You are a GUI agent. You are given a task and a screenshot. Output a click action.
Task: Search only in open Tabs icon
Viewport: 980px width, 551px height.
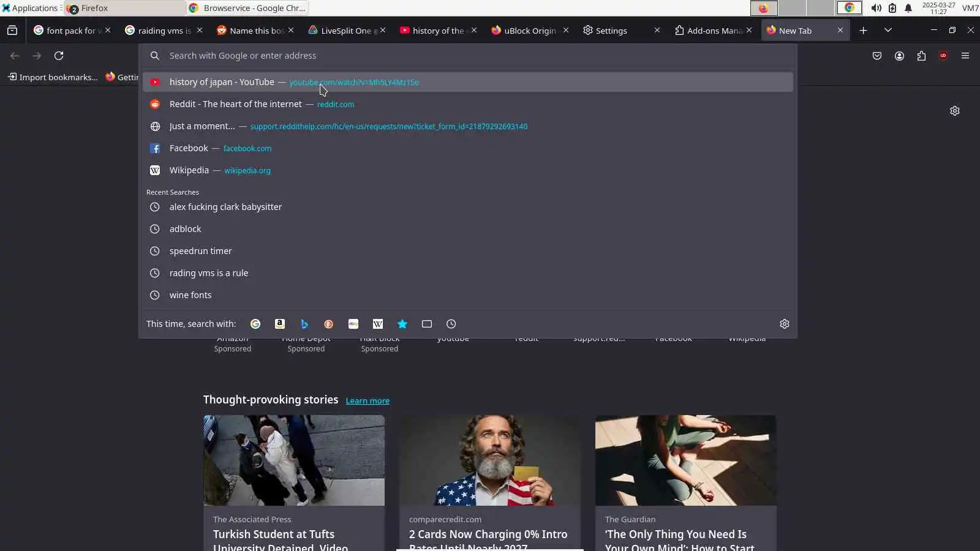pyautogui.click(x=427, y=324)
